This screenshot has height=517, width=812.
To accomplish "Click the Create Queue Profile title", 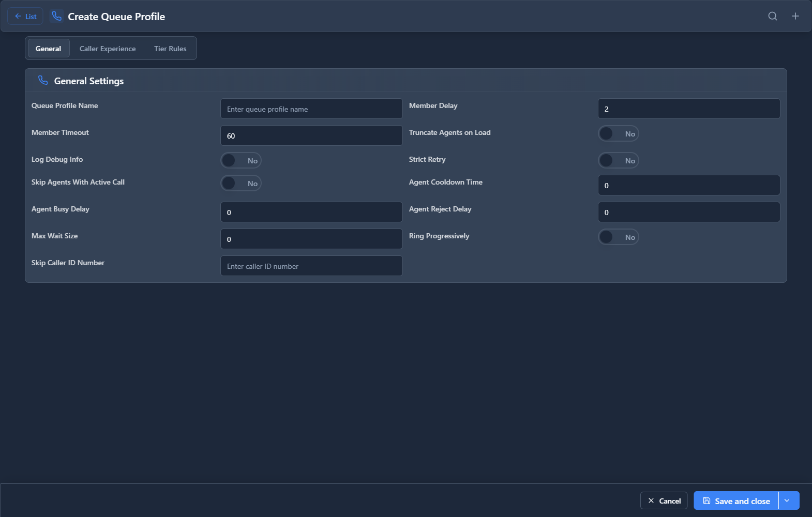I will click(x=116, y=17).
